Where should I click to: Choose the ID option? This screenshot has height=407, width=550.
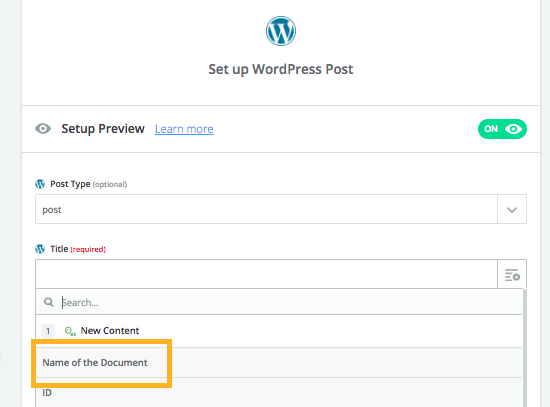279,393
